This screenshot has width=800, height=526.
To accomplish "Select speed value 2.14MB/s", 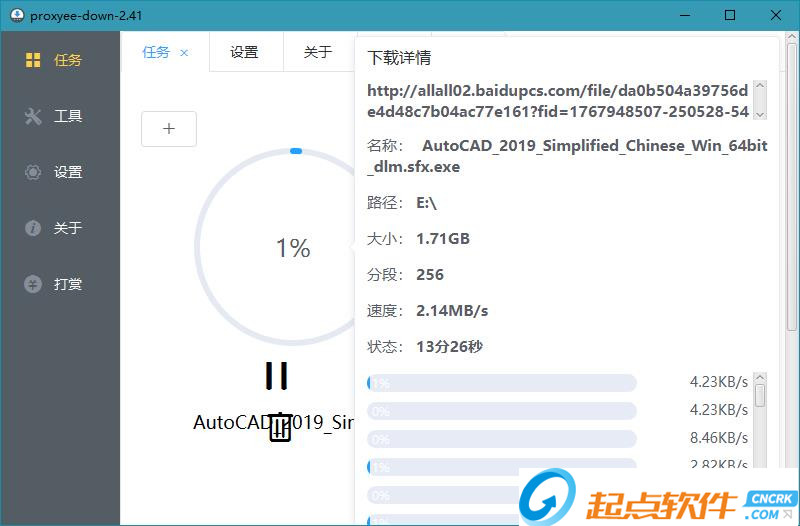I will (452, 311).
